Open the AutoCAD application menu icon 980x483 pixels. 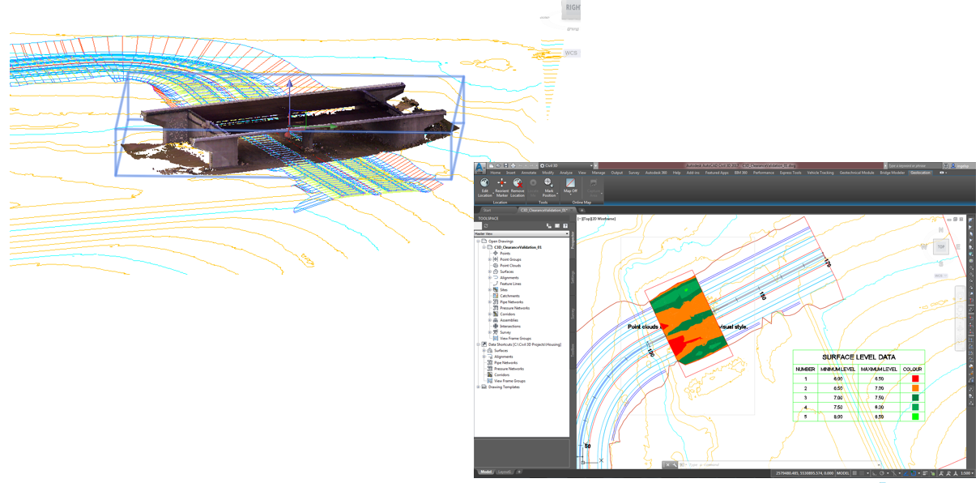pyautogui.click(x=479, y=167)
